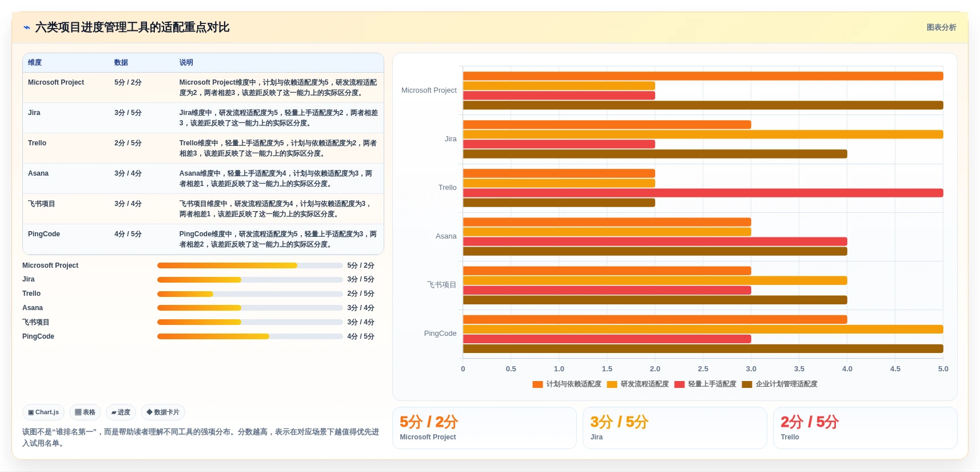
Task: Click the 5.0 x-axis tick label
Action: (943, 369)
